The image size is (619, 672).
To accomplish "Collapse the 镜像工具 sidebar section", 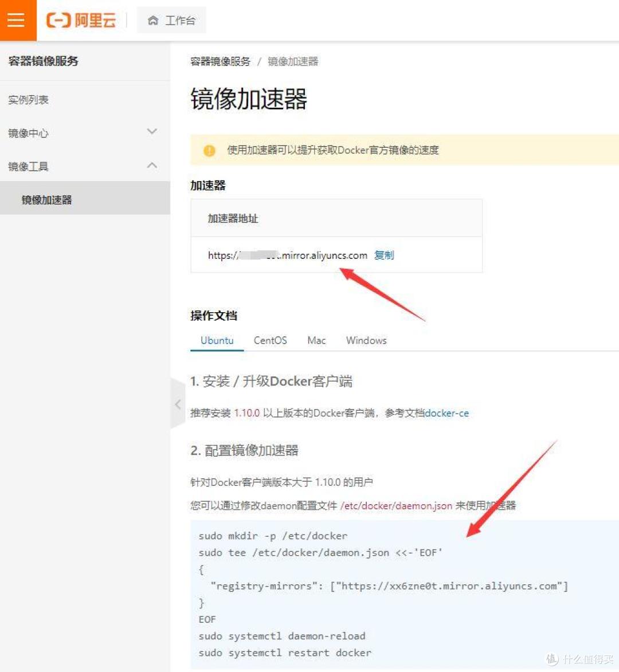I will coord(85,166).
